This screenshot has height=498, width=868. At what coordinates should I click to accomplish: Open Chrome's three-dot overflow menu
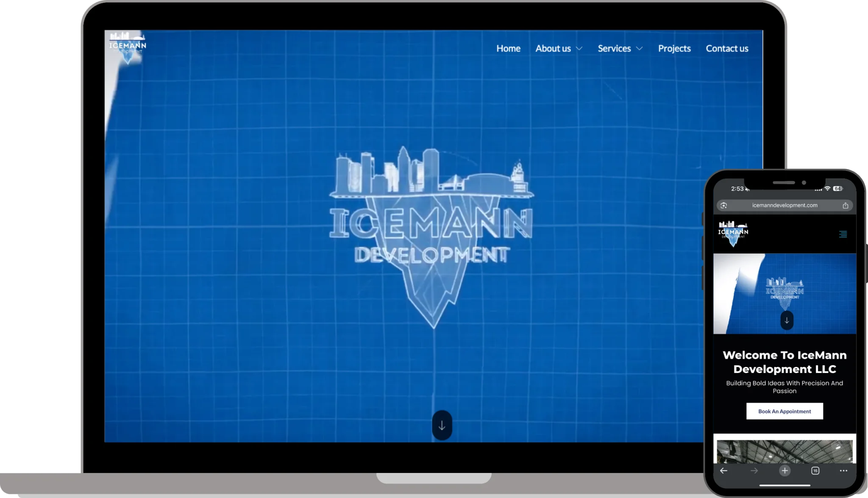(x=843, y=470)
